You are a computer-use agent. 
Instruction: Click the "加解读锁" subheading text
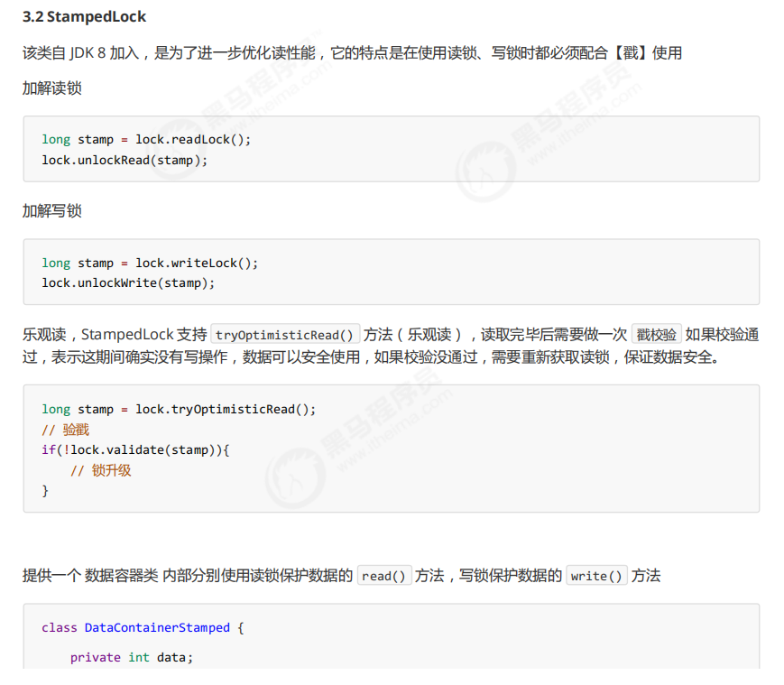[52, 88]
